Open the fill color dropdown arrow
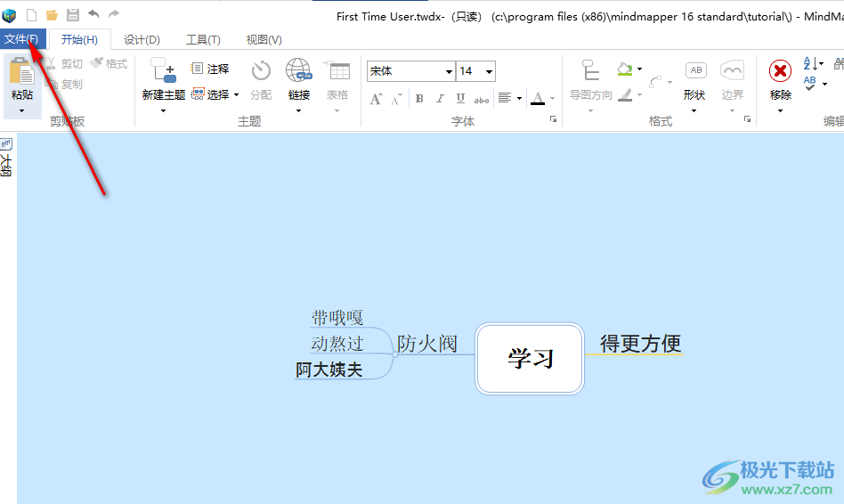 point(639,69)
